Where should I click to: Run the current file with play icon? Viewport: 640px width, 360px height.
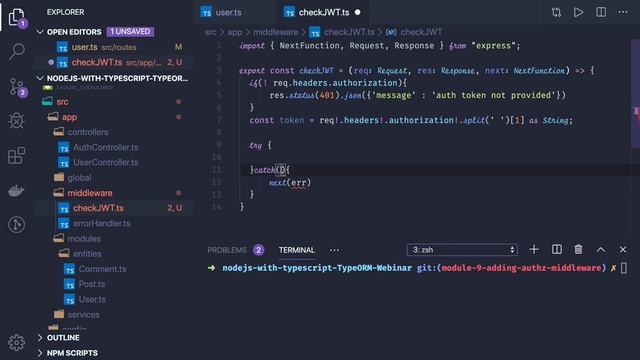coord(578,12)
